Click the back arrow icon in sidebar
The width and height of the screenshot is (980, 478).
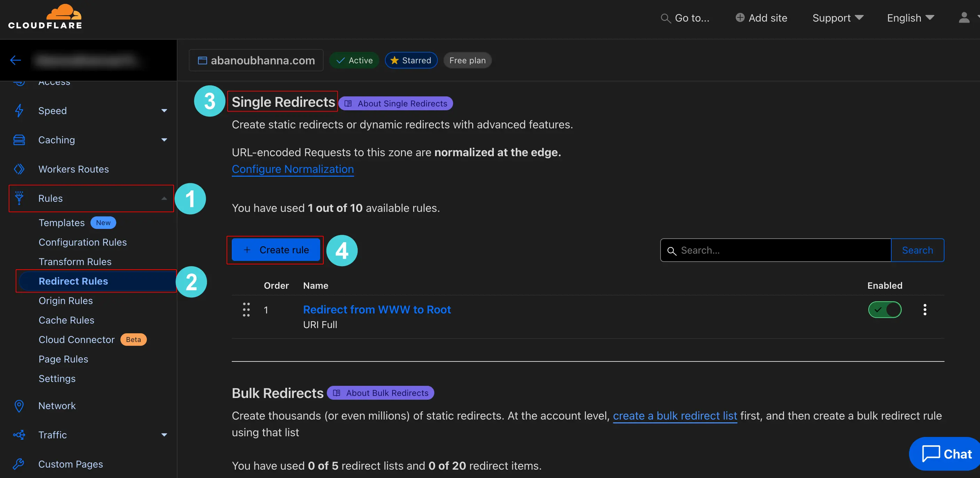(15, 60)
